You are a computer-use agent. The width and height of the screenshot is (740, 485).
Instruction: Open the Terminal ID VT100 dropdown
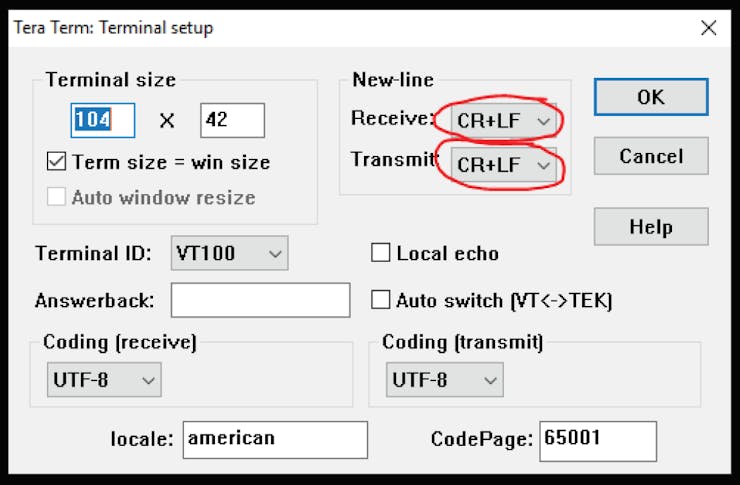(229, 253)
